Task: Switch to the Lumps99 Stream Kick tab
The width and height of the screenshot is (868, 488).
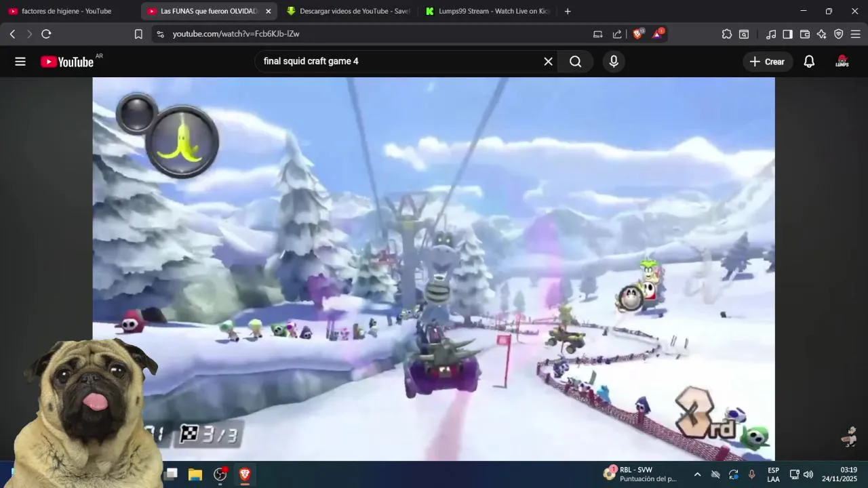Action: 487,11
